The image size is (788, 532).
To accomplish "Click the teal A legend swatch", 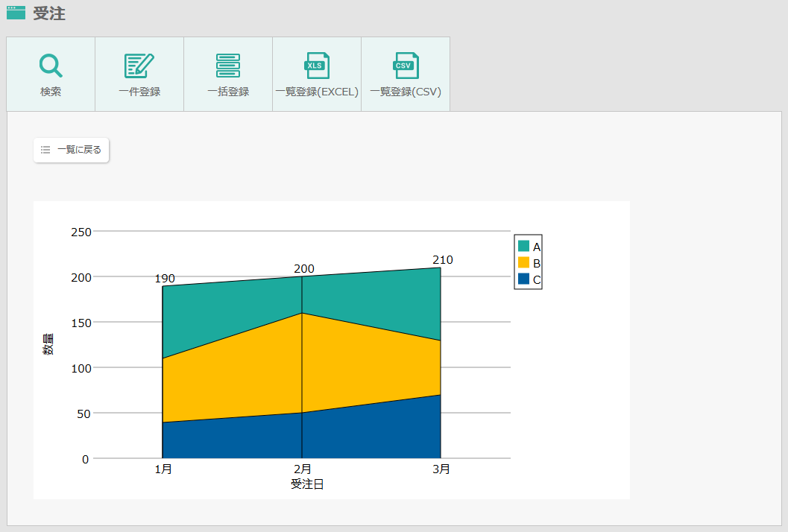I will pos(523,246).
